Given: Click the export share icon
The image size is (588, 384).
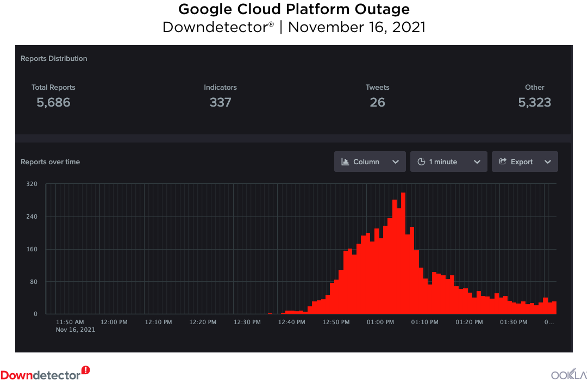Looking at the screenshot, I should pyautogui.click(x=503, y=162).
